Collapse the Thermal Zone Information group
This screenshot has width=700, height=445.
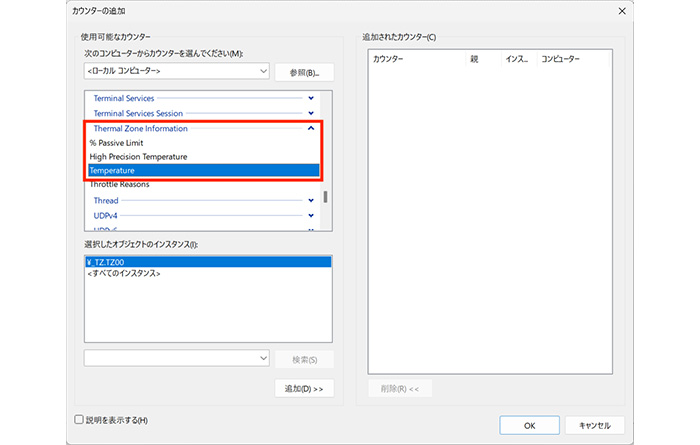point(311,128)
